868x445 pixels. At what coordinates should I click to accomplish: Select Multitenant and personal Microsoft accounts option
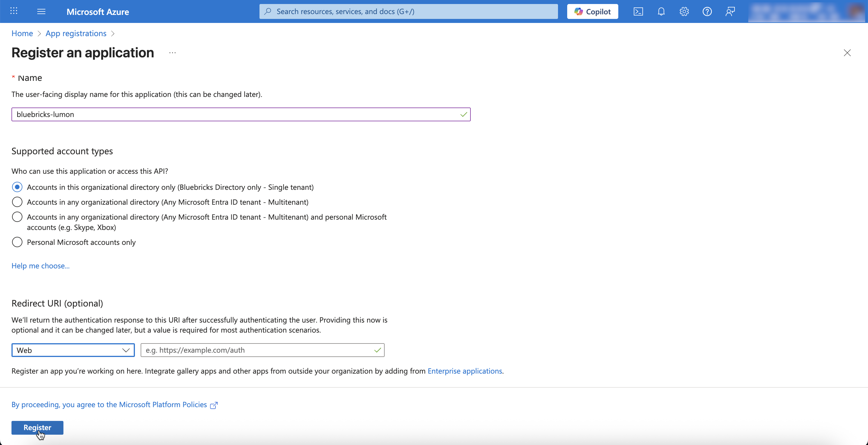17,217
